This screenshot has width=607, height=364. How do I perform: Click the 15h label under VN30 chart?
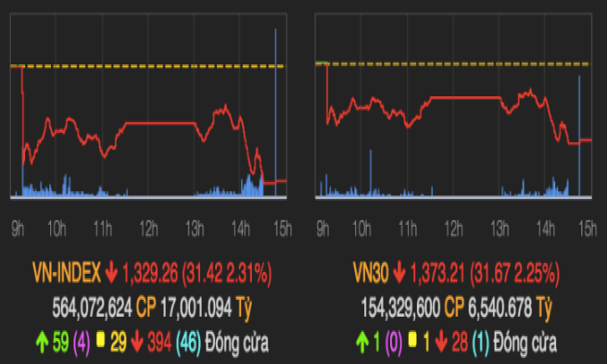587,229
